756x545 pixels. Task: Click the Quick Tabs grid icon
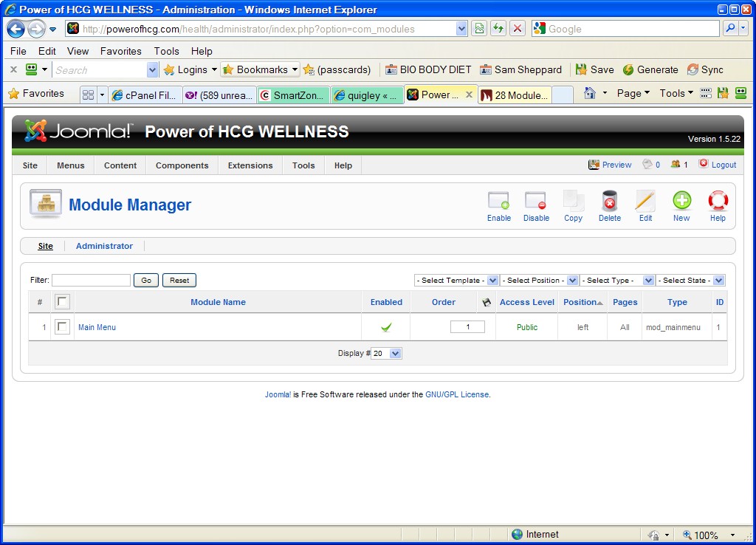pos(89,95)
